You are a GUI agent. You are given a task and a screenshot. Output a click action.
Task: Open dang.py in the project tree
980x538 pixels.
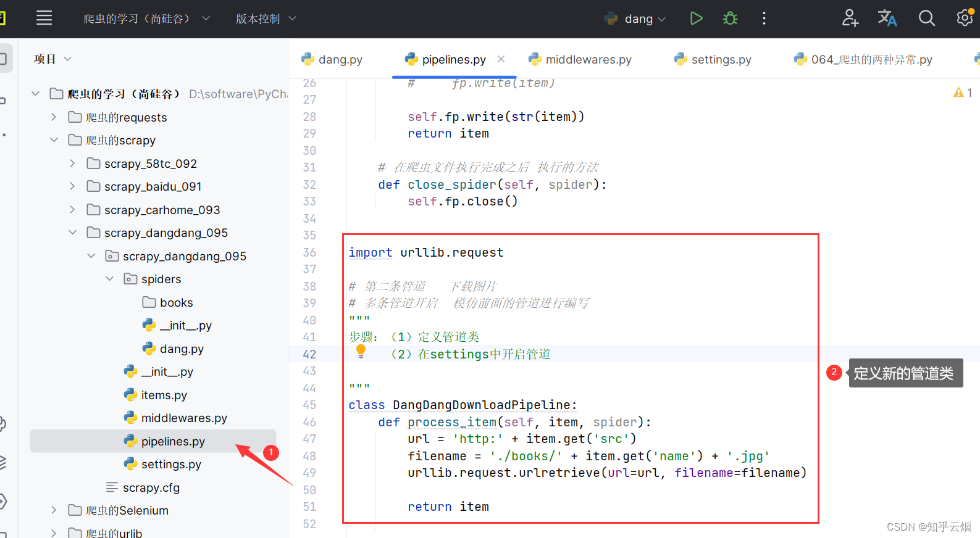(173, 349)
